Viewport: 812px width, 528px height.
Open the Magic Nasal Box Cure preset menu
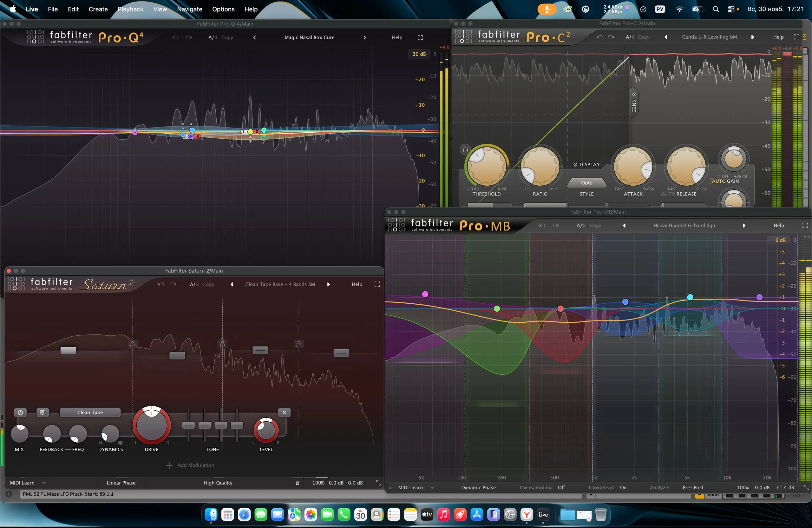click(x=310, y=37)
